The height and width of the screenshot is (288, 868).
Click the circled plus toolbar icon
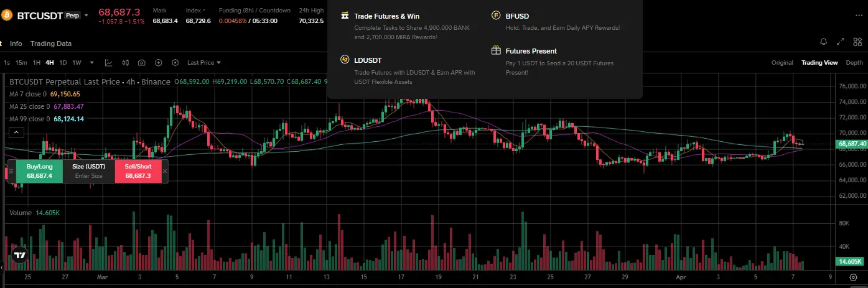[159, 63]
